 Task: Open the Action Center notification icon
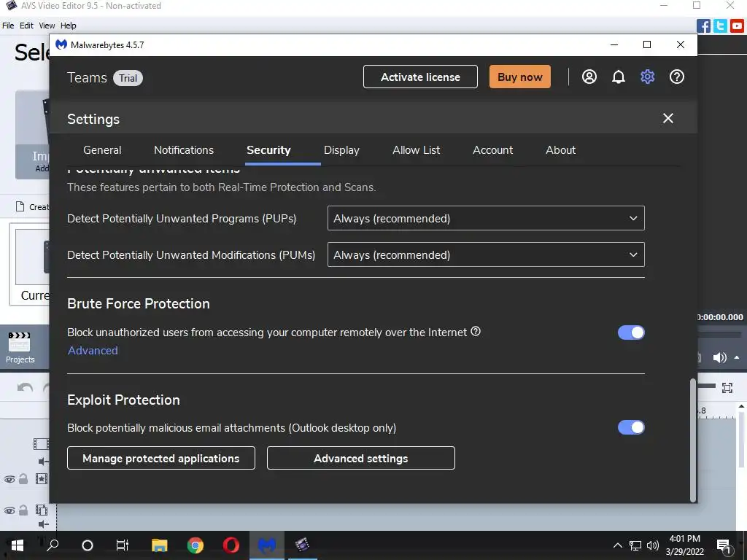click(x=724, y=545)
